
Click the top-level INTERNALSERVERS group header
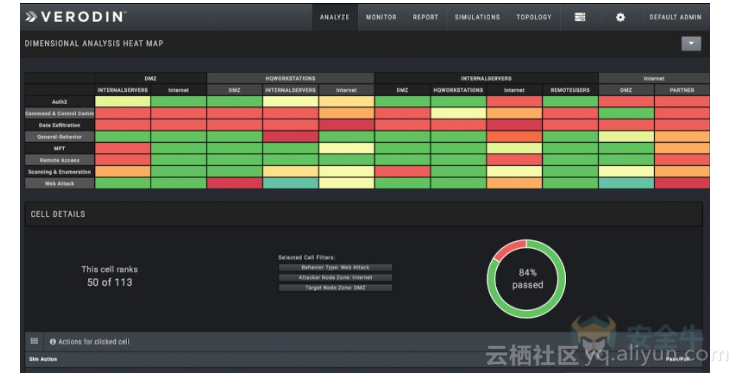486,78
